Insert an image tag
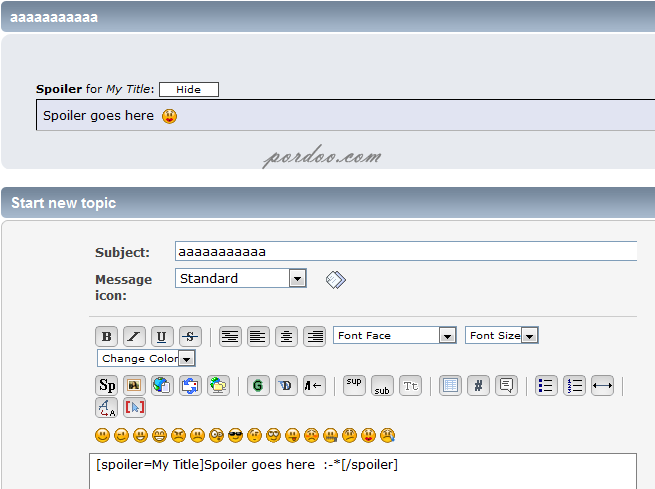This screenshot has height=489, width=655. click(x=134, y=385)
